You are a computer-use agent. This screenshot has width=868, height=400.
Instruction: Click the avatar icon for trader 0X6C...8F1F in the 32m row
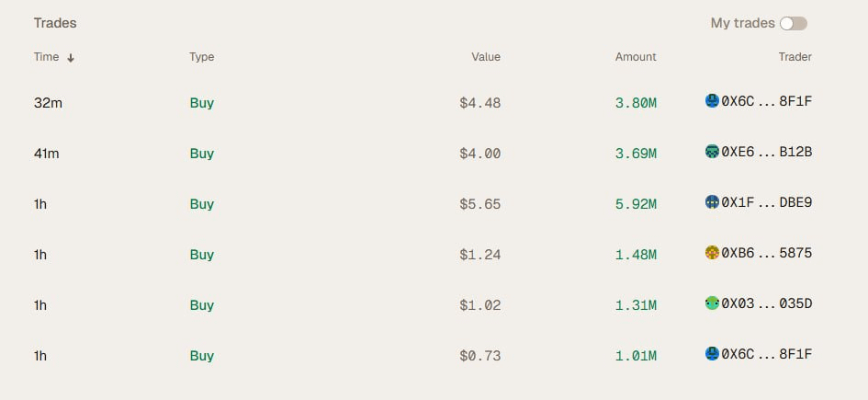(712, 101)
